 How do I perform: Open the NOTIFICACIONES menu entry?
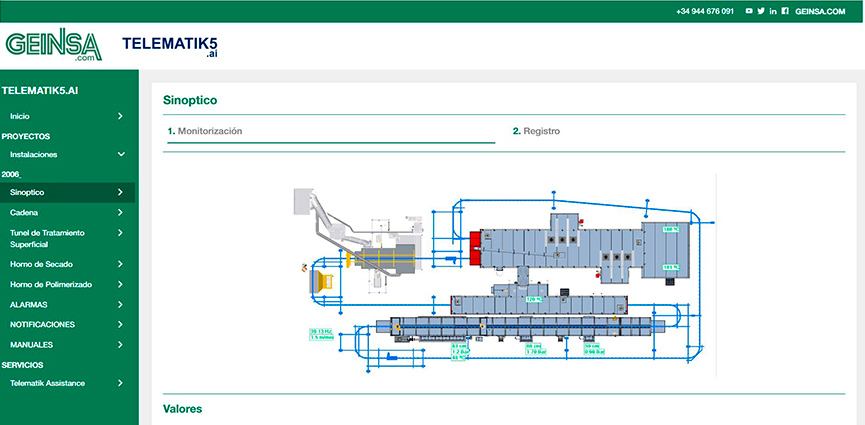tap(42, 324)
